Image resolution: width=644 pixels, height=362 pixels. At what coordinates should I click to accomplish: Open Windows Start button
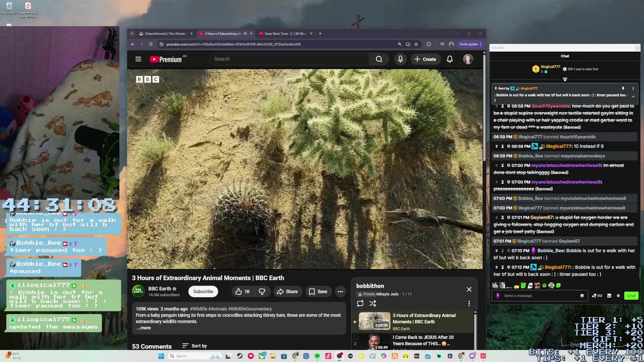[161, 356]
